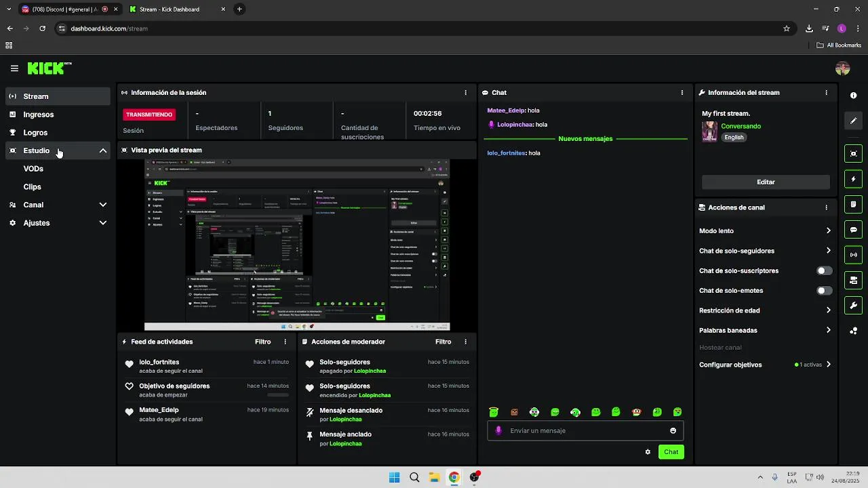Click the pencil edit icon in the right sidebar
This screenshot has width=868, height=488.
(x=854, y=121)
